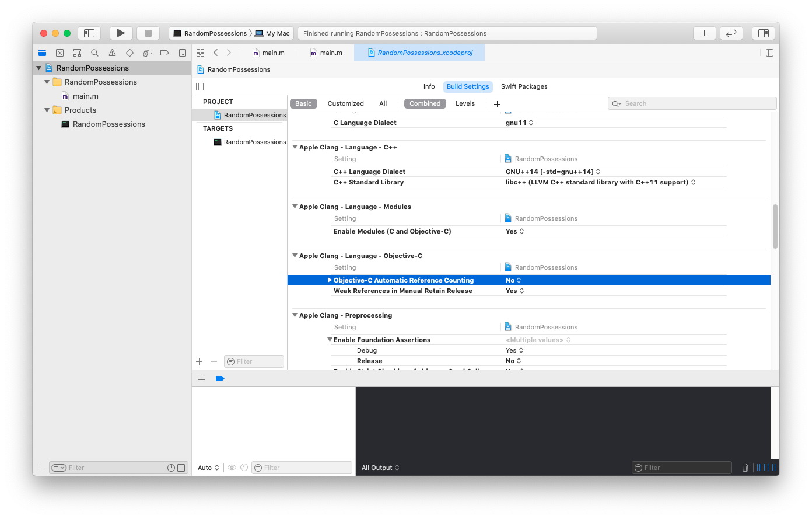
Task: Toggle the navigator panel from the toolbar
Action: [89, 33]
